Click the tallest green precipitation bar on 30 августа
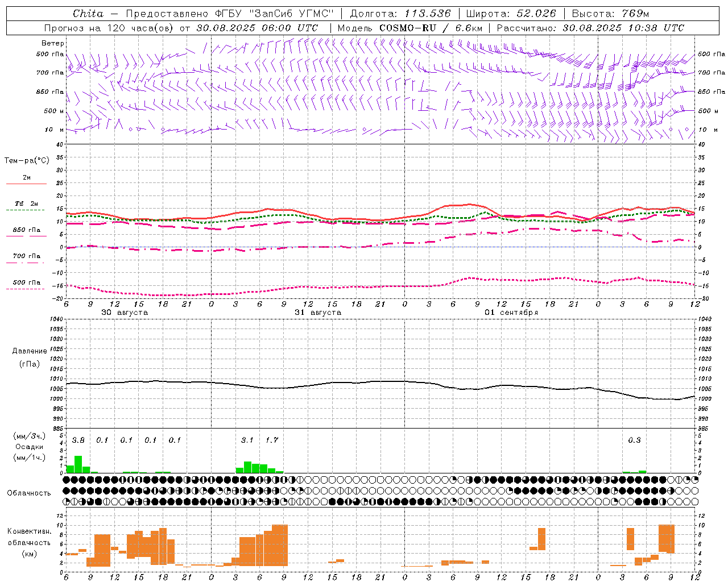This screenshot has width=728, height=582. 78,464
